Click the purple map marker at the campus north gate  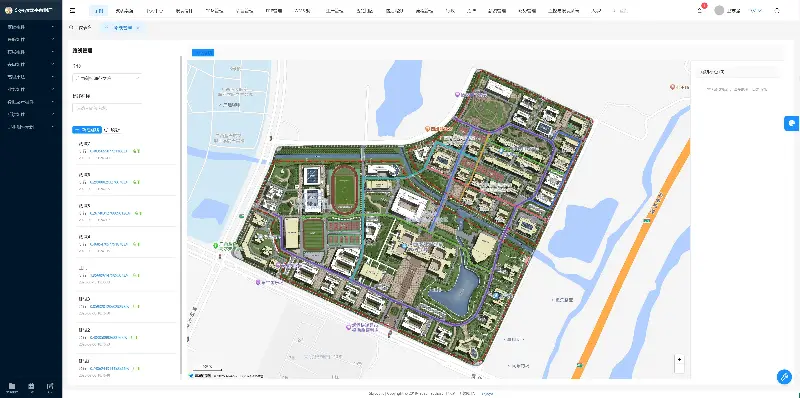[x=458, y=94]
